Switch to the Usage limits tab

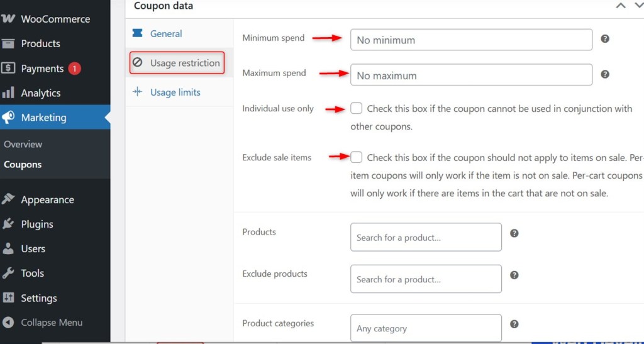coord(179,92)
